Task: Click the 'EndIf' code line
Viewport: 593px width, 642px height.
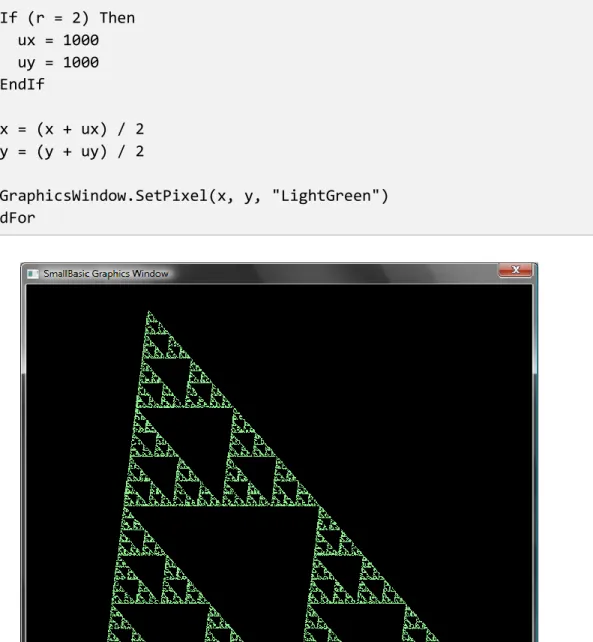Action: click(x=22, y=84)
